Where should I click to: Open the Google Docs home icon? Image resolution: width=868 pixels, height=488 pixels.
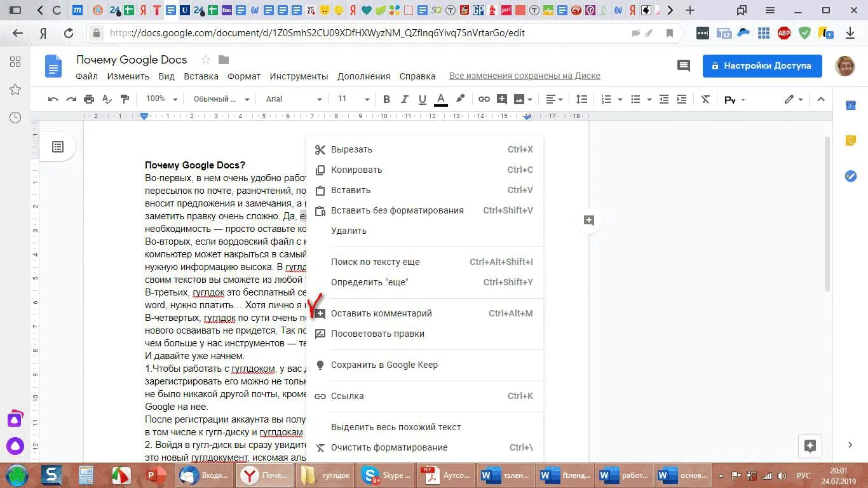pyautogui.click(x=53, y=66)
